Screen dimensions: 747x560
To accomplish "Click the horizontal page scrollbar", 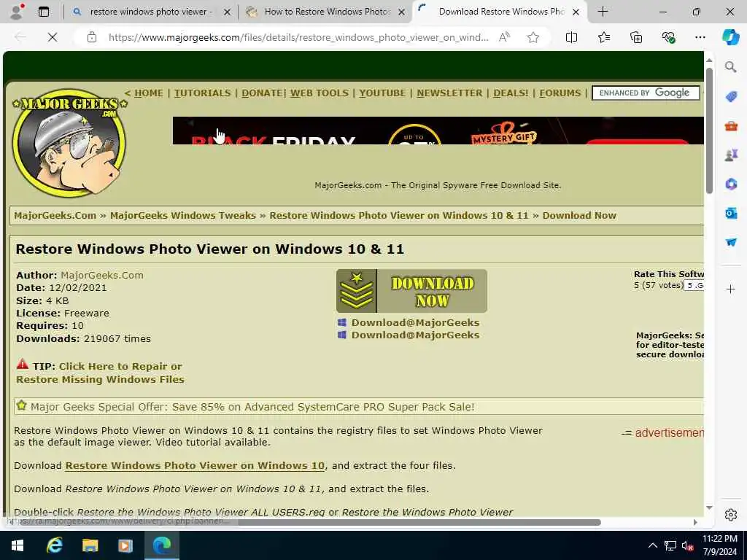I will 419,522.
